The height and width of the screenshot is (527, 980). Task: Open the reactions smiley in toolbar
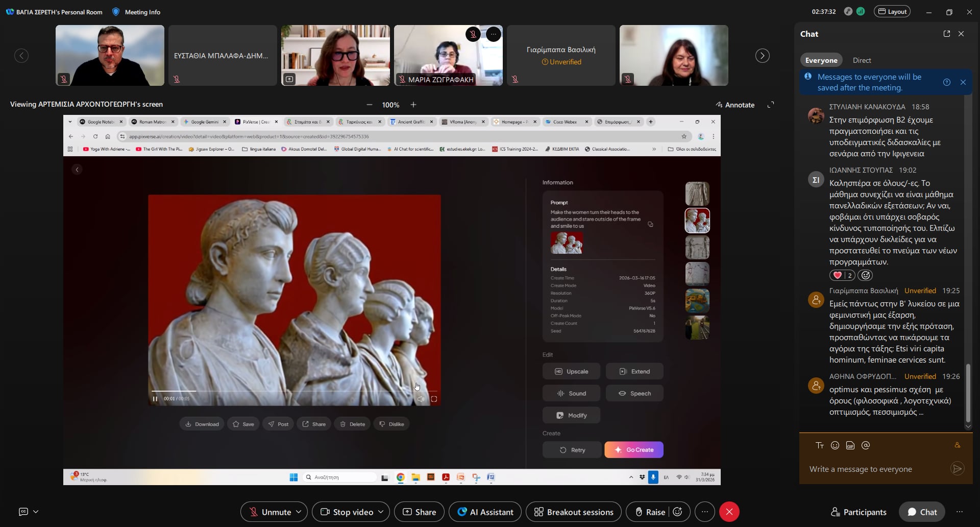(678, 512)
